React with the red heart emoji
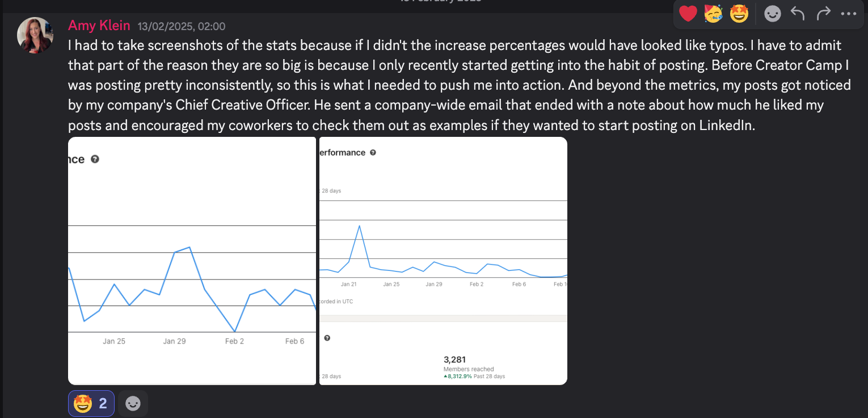The image size is (868, 418). 688,14
